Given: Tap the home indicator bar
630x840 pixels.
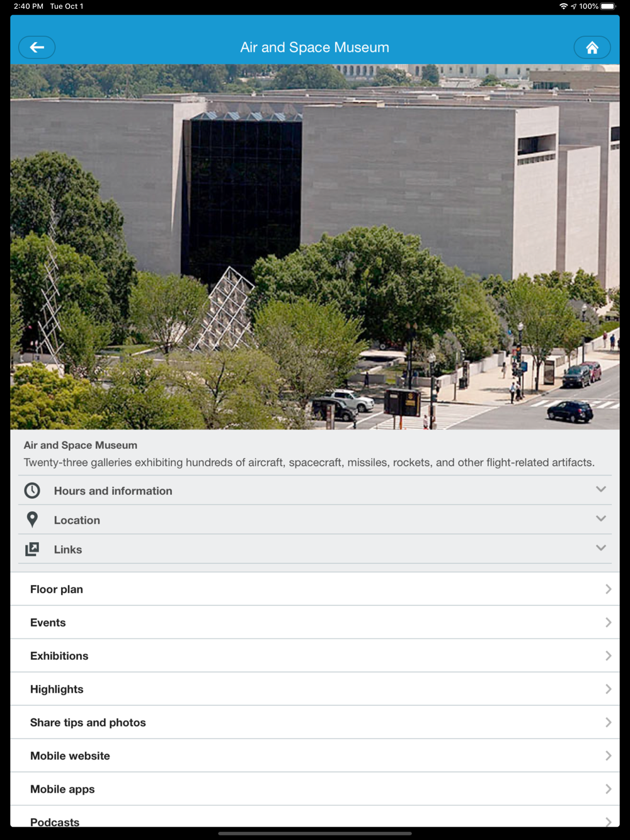Looking at the screenshot, I should pos(315,833).
